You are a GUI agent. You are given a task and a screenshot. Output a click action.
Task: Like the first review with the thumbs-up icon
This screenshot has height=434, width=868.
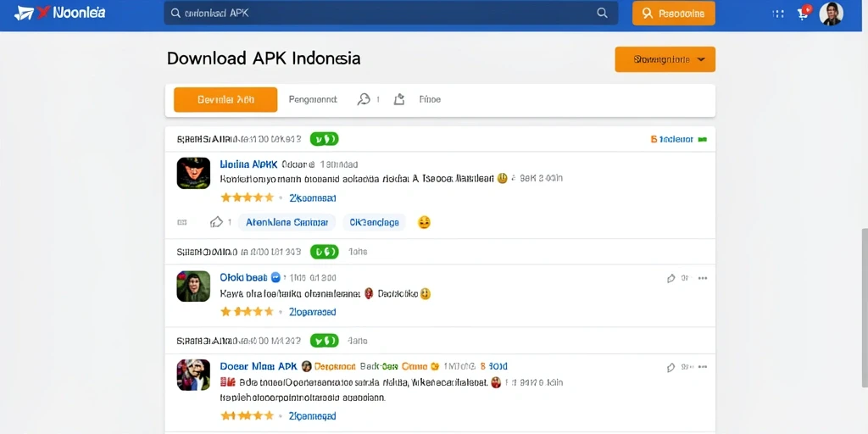click(216, 222)
